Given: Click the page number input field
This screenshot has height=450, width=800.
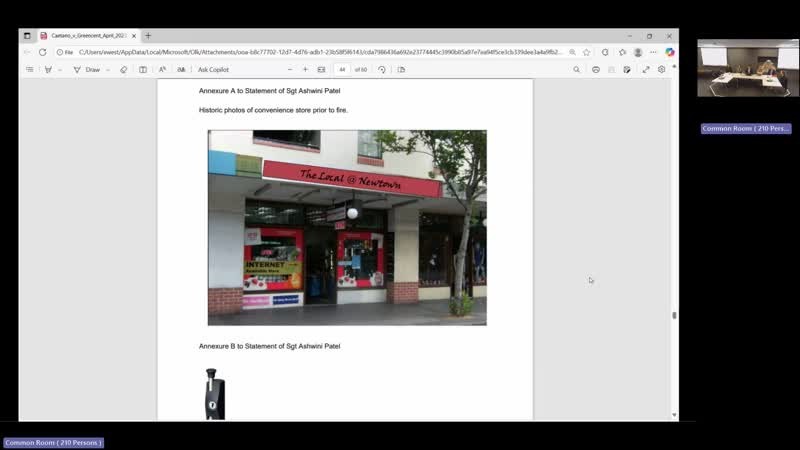Looking at the screenshot, I should click(x=342, y=70).
